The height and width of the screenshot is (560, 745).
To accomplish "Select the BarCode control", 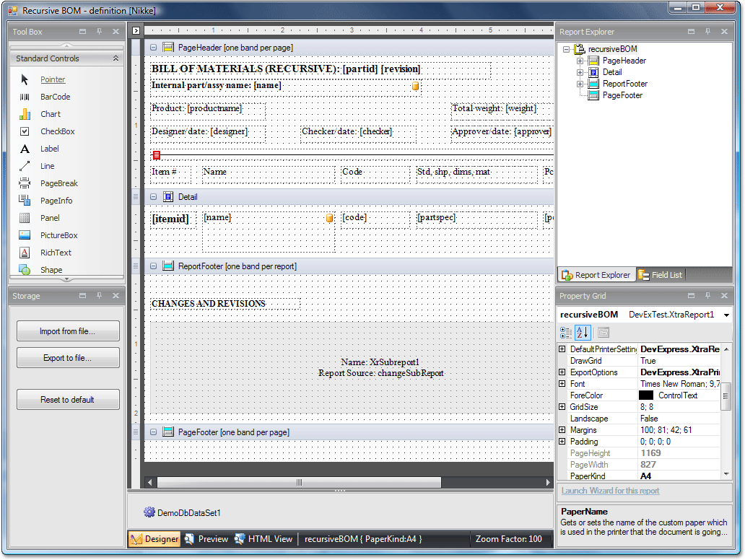I will click(55, 97).
